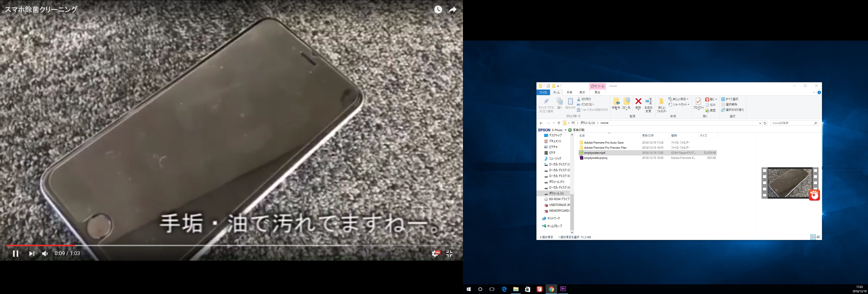The height and width of the screenshot is (294, 868).
Task: Expand address bar history dropdown
Action: (x=760, y=123)
